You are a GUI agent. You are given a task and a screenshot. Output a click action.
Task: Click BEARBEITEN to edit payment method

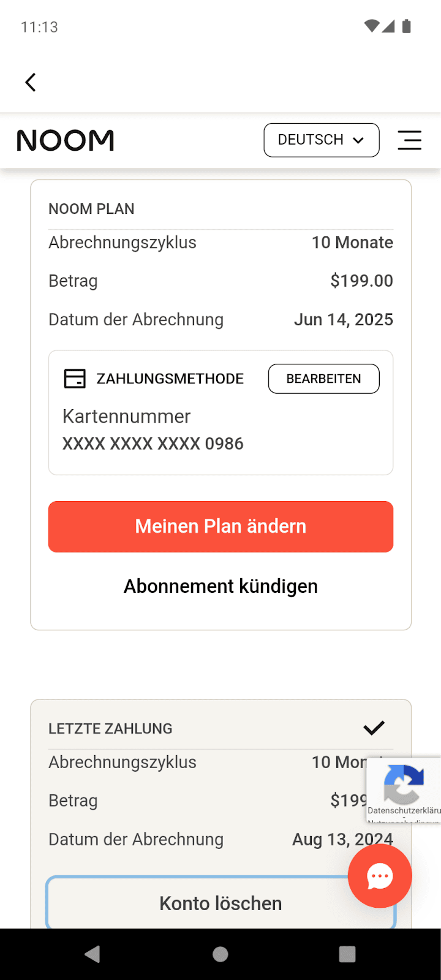(x=323, y=379)
